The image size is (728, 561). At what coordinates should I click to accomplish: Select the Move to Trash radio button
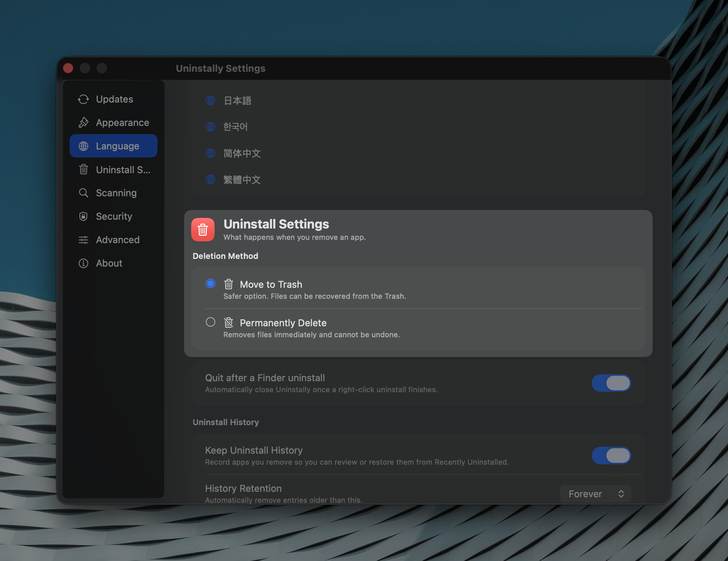pos(211,283)
